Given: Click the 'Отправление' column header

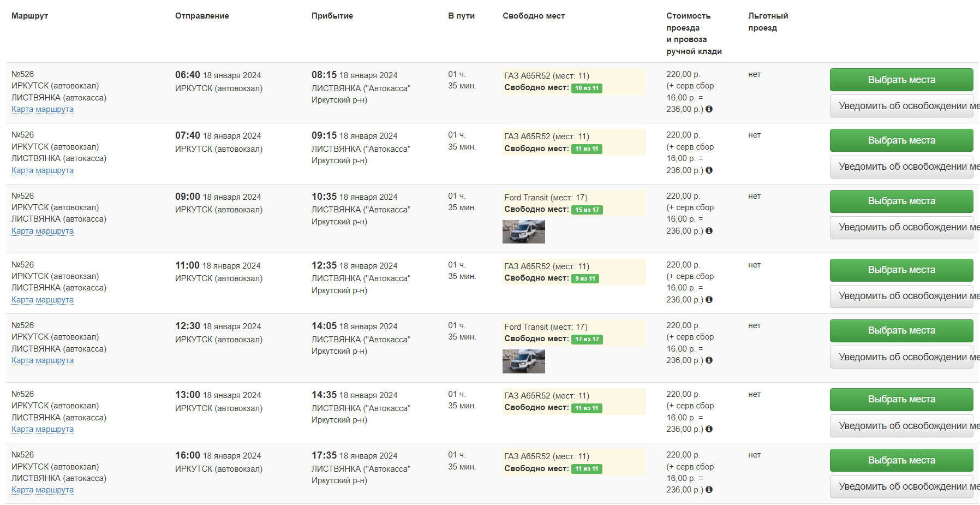Looking at the screenshot, I should [202, 16].
